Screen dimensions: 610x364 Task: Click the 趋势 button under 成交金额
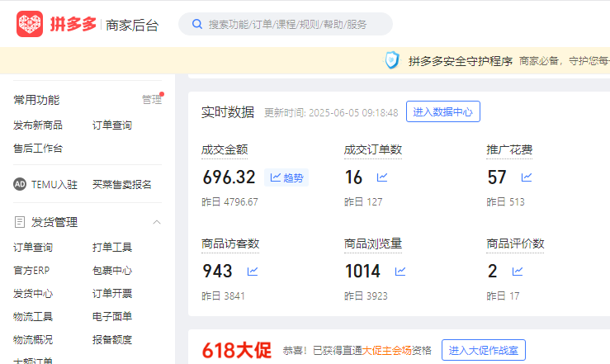pyautogui.click(x=286, y=177)
